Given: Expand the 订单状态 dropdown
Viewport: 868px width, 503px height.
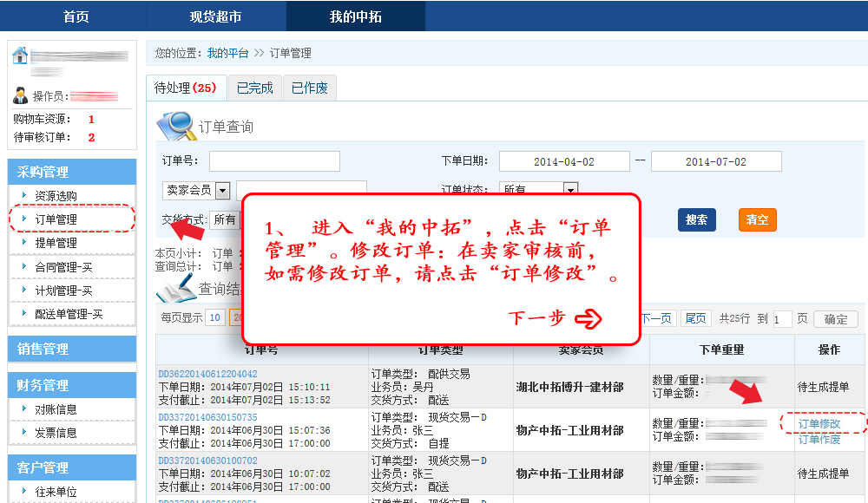Looking at the screenshot, I should (x=570, y=189).
